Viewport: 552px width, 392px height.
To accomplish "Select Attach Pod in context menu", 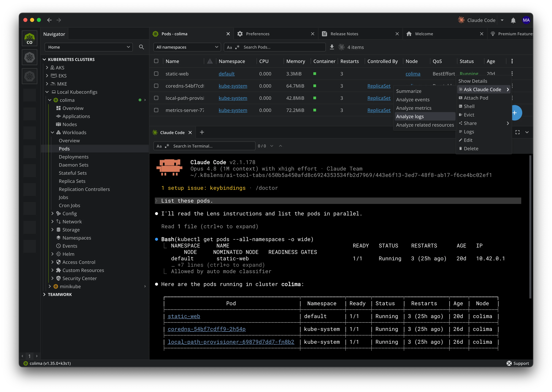I will tap(484, 98).
